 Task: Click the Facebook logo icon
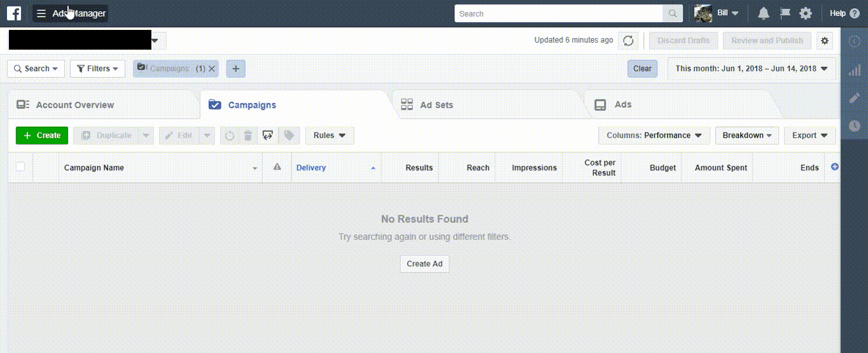point(14,13)
